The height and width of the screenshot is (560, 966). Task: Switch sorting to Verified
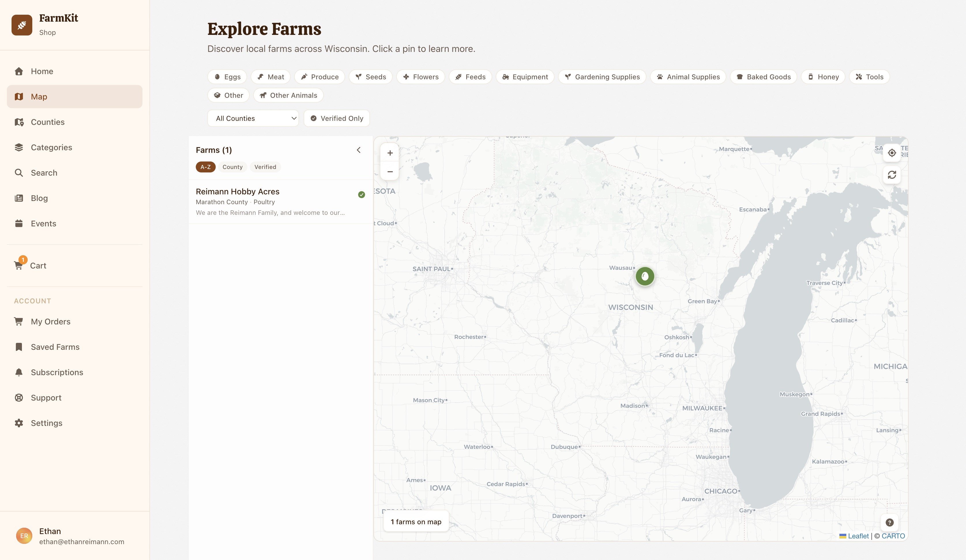pyautogui.click(x=265, y=167)
